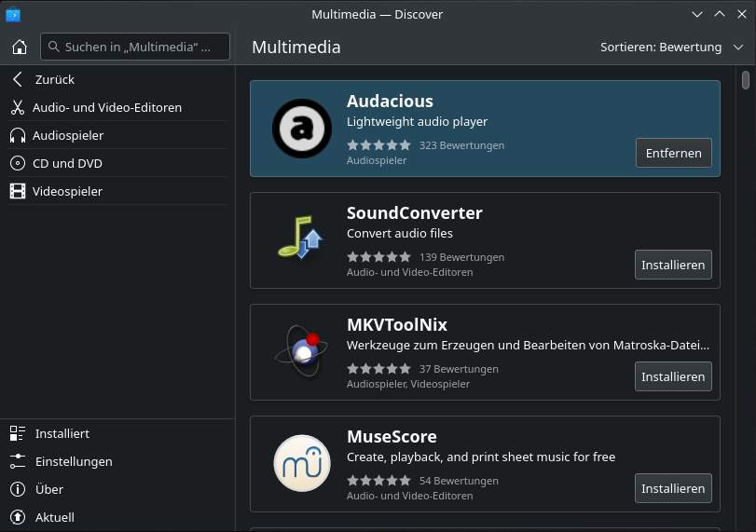Click the film strip icon for Videospieler
This screenshot has width=756, height=532.
(18, 191)
